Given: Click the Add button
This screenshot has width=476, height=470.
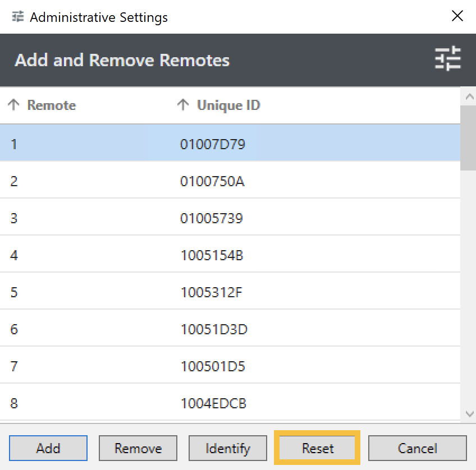Looking at the screenshot, I should [48, 448].
